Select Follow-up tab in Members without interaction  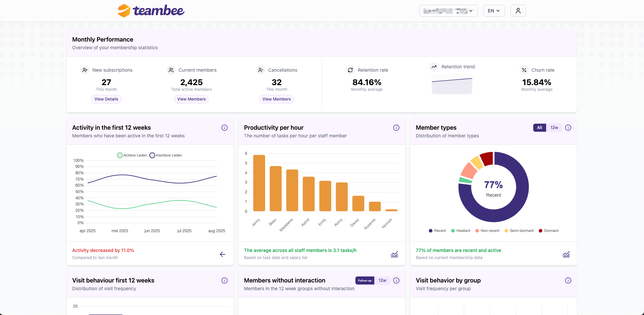[364, 280]
